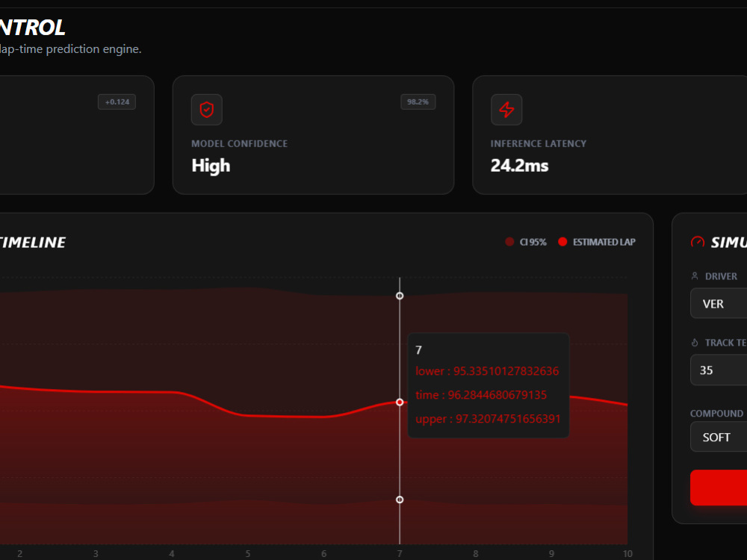Click x-axis label 3 on the chart
747x560 pixels.
[96, 554]
